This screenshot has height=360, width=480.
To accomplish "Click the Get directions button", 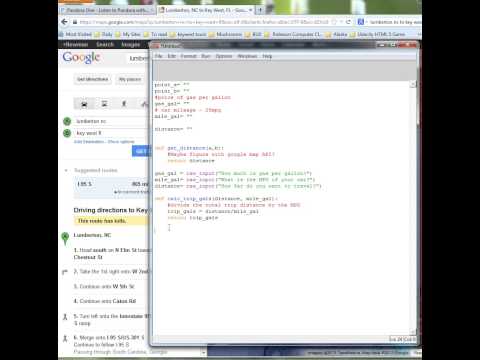I will tap(93, 79).
